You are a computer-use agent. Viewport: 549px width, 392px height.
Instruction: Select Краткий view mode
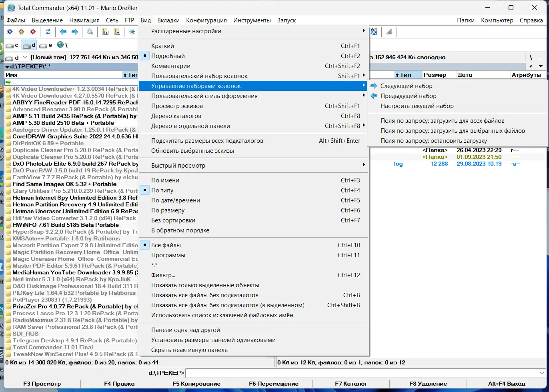tap(253, 46)
